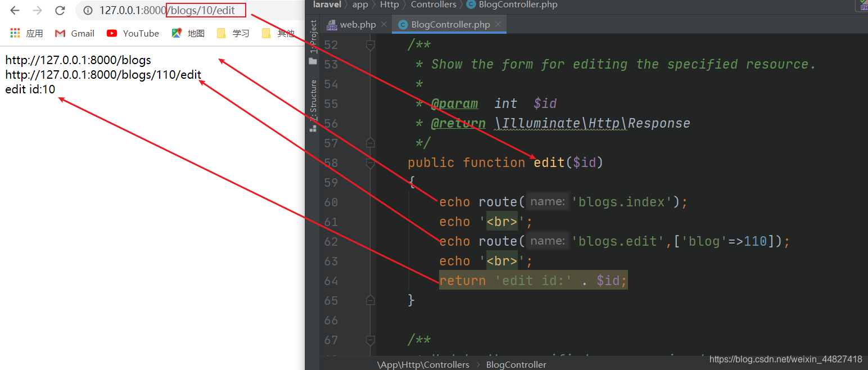Open the Gmail bookmark
868x370 pixels.
click(x=74, y=33)
